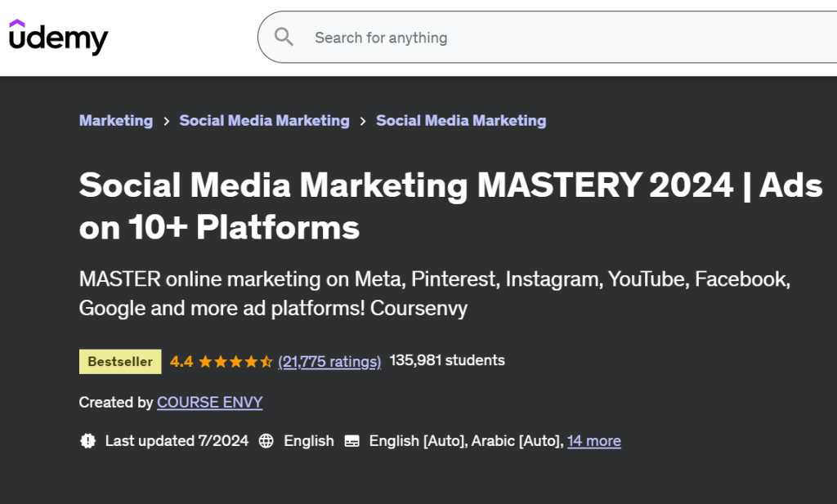Open the last Social Media Marketing breadcrumb

[460, 120]
